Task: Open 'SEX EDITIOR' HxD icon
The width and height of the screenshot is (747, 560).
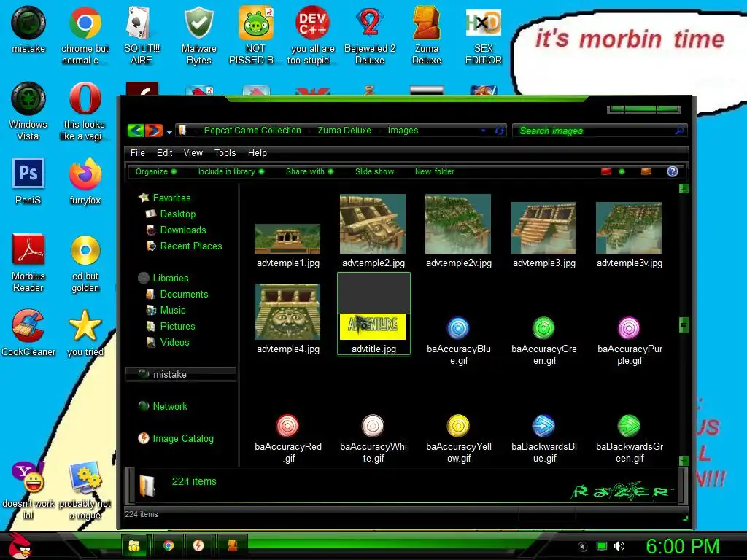Action: pyautogui.click(x=483, y=35)
